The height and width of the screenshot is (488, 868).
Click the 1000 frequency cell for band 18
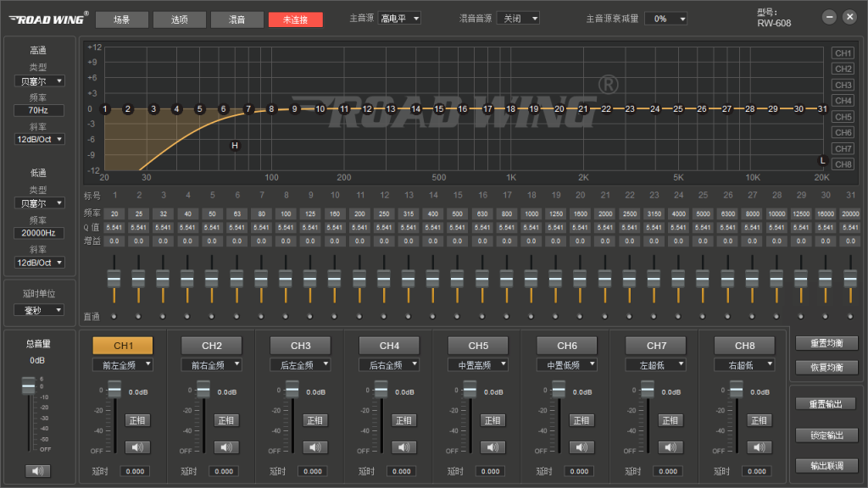[531, 213]
